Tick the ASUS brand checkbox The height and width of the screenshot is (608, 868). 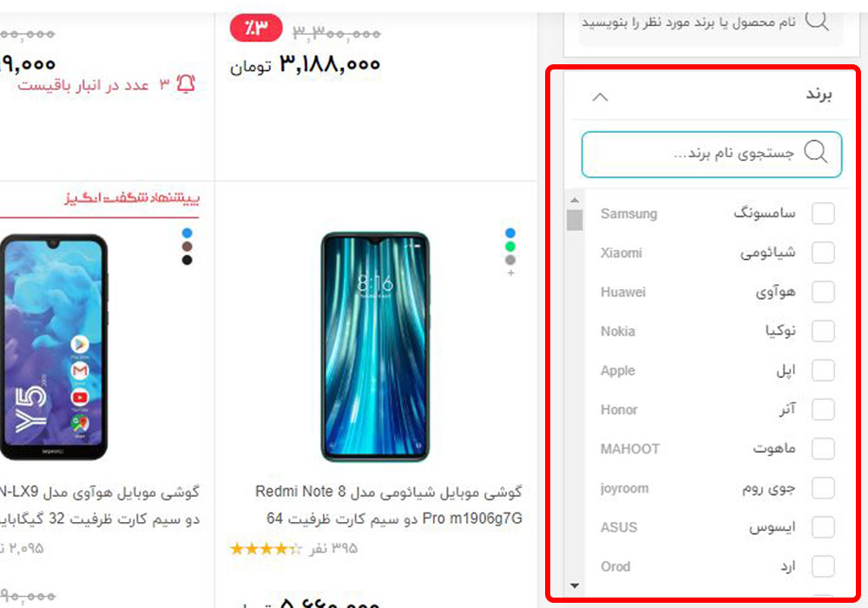823,527
